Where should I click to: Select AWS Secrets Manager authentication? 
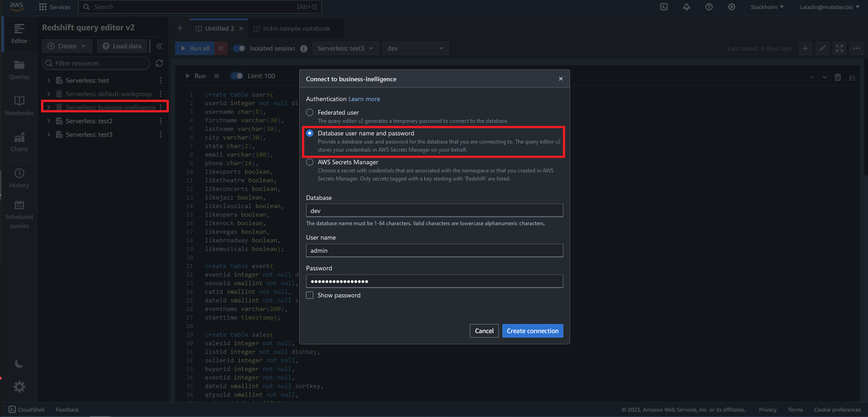coord(310,162)
